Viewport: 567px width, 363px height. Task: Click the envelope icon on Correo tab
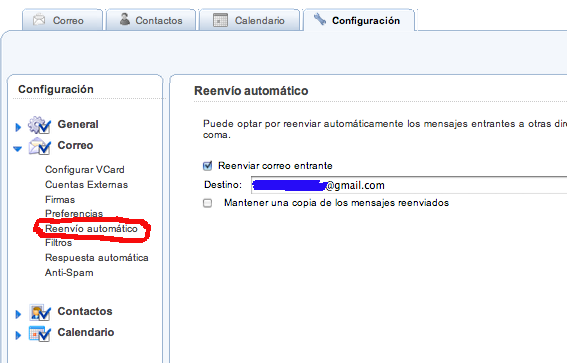pyautogui.click(x=39, y=20)
